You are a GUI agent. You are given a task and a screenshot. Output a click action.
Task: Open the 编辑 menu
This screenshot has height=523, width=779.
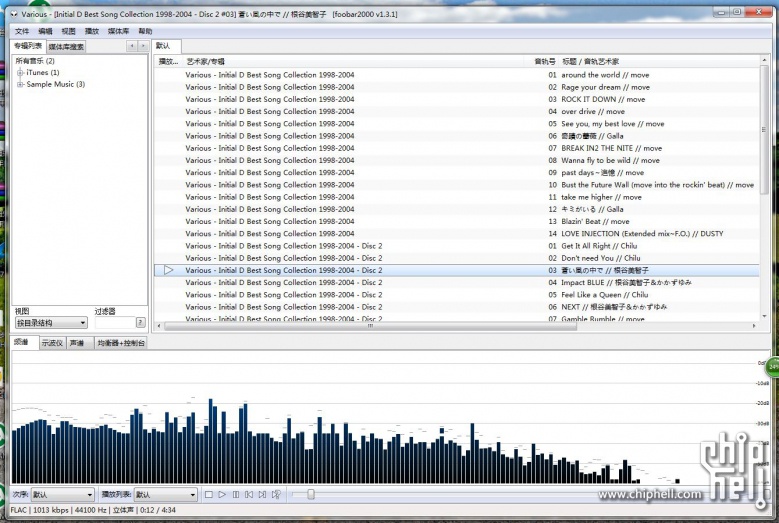(45, 31)
